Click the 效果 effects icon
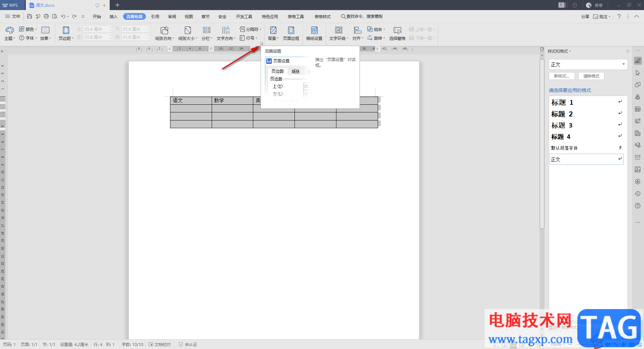Image resolution: width=644 pixels, height=349 pixels. [45, 30]
